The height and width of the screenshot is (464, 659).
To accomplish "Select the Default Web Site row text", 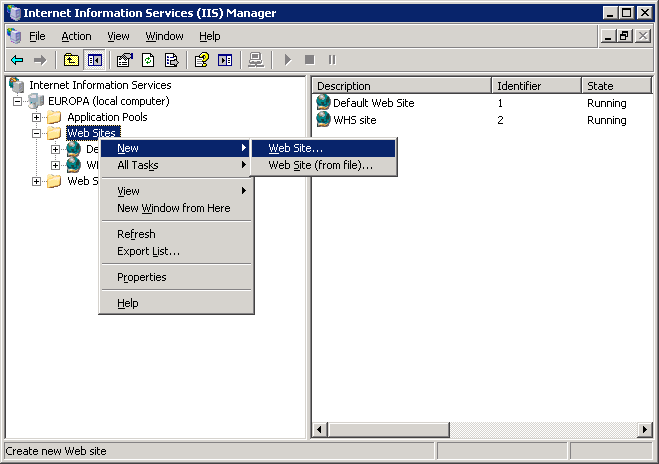I will click(374, 103).
